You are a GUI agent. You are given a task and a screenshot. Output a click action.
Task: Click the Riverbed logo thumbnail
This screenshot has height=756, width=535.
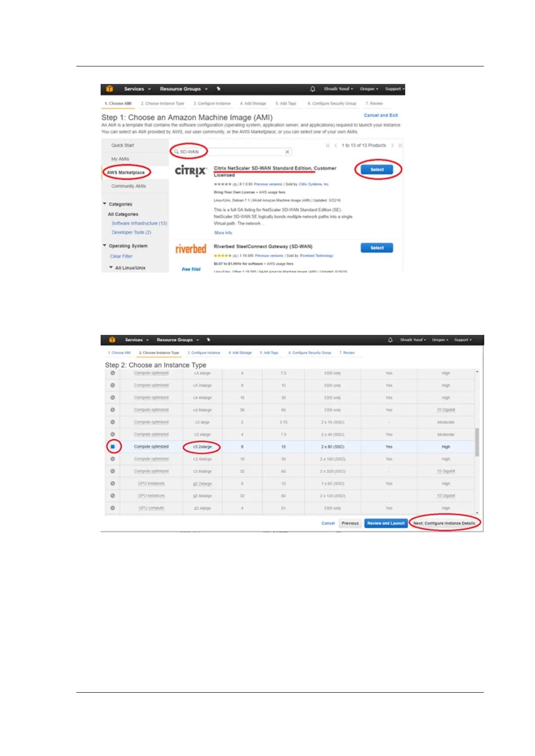point(190,249)
